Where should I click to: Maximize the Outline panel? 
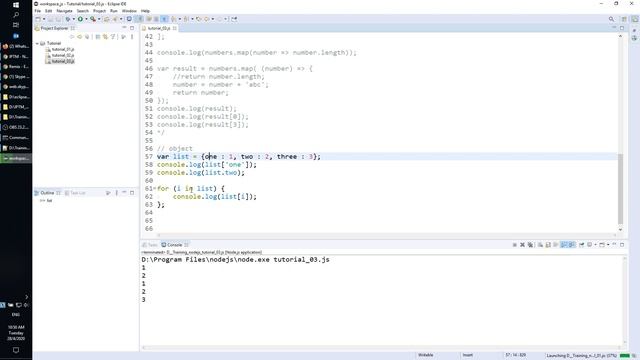click(x=132, y=193)
